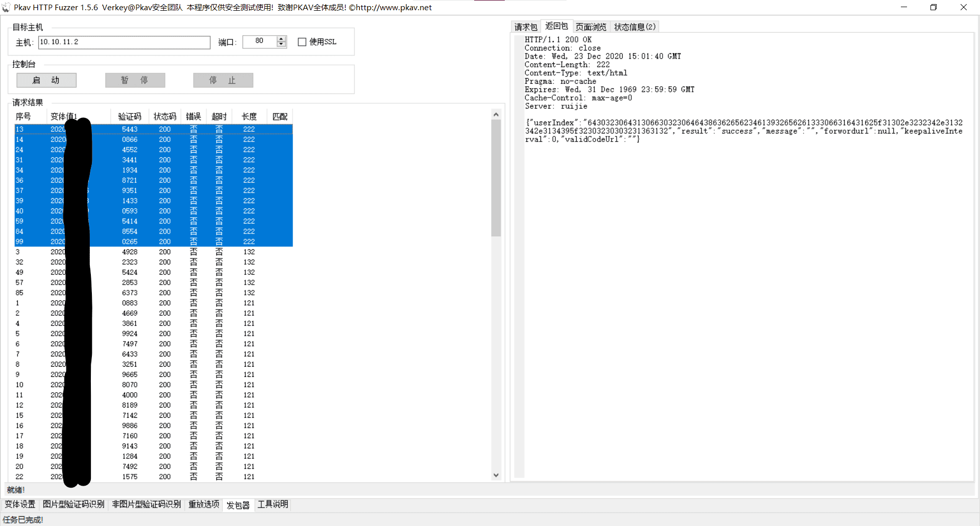Screen dimensions: 980x526
Task: Open the 页面浏览 tab
Action: [x=591, y=27]
